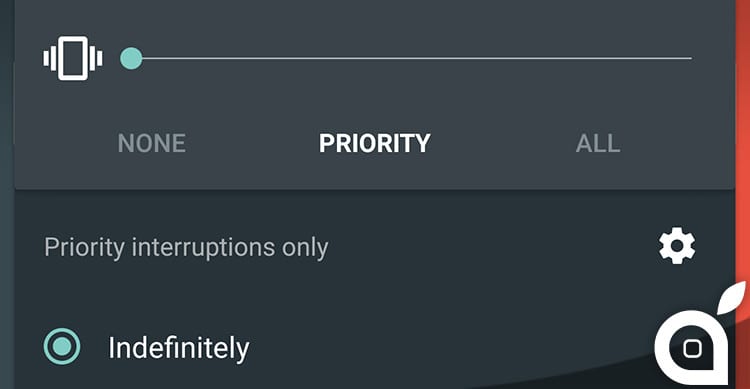
Task: Tap the empty space between NONE and PRIORITY
Action: 253,143
